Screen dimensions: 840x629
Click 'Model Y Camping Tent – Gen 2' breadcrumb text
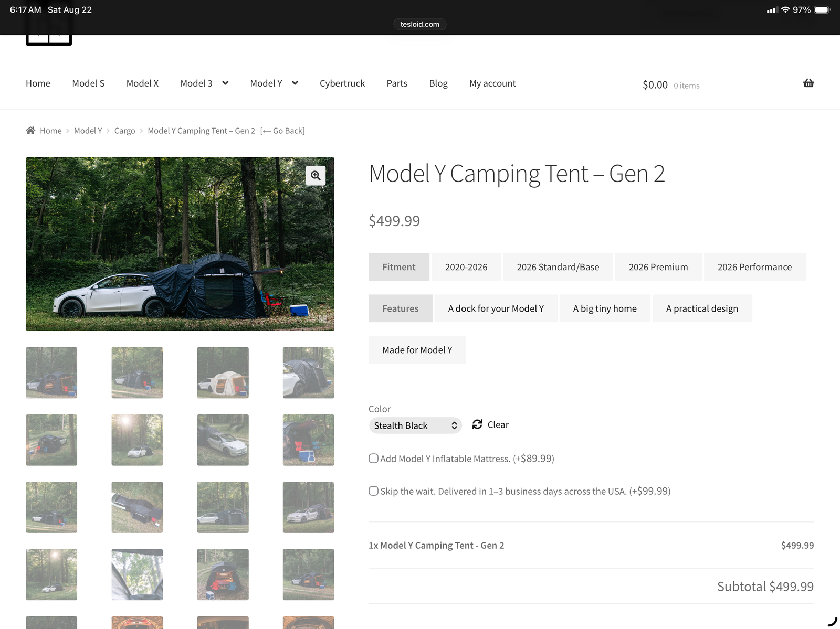point(202,131)
